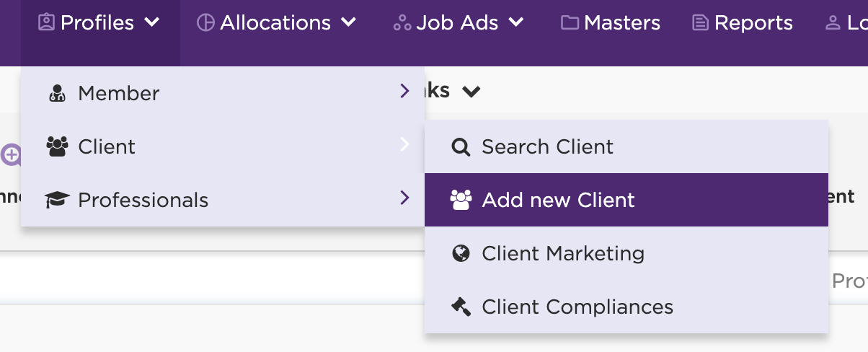Click the Add new Client people icon
The height and width of the screenshot is (352, 868).
[x=461, y=200]
